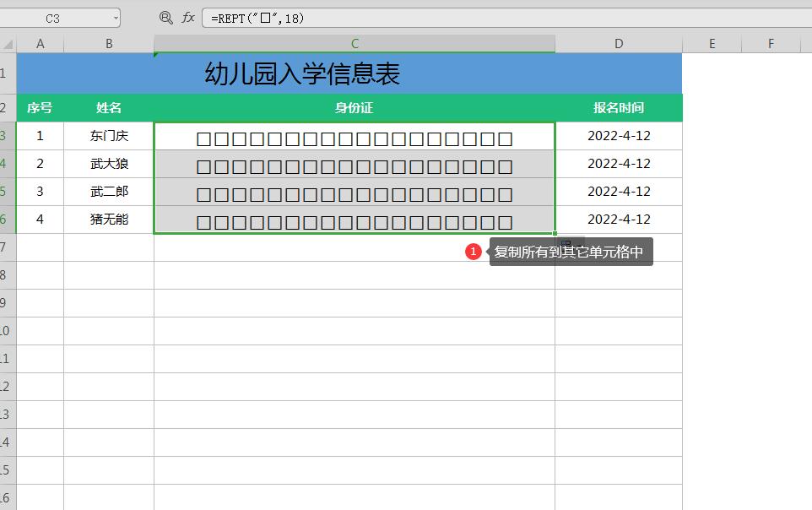Select the cell with name 武二郎
The height and width of the screenshot is (510, 812).
109,192
